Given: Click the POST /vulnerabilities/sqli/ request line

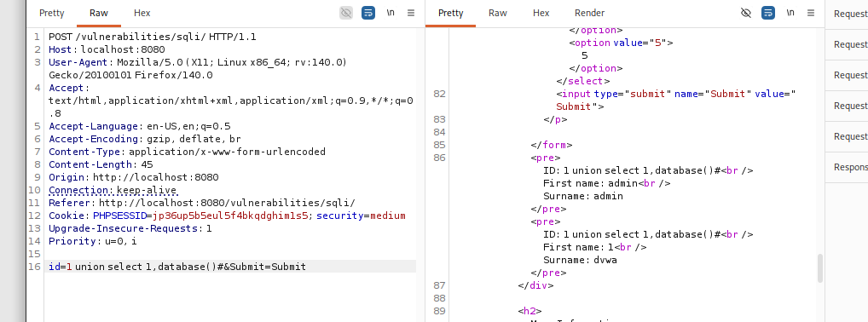Looking at the screenshot, I should click(153, 37).
